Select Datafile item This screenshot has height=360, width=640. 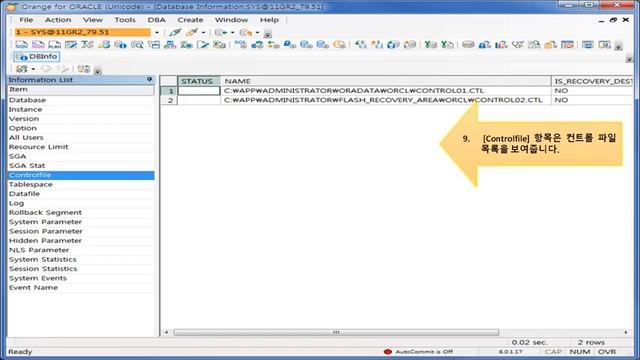[x=81, y=194]
